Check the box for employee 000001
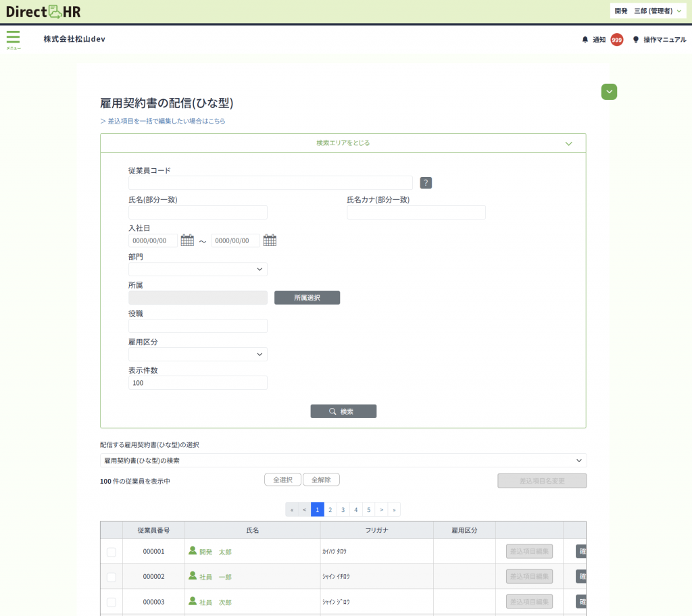The height and width of the screenshot is (616, 692). click(x=112, y=552)
